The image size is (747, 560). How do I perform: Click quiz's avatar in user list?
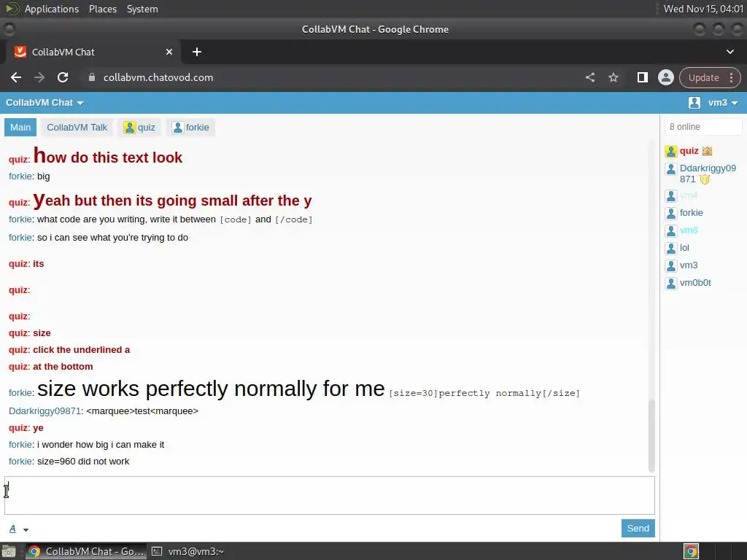pos(671,152)
